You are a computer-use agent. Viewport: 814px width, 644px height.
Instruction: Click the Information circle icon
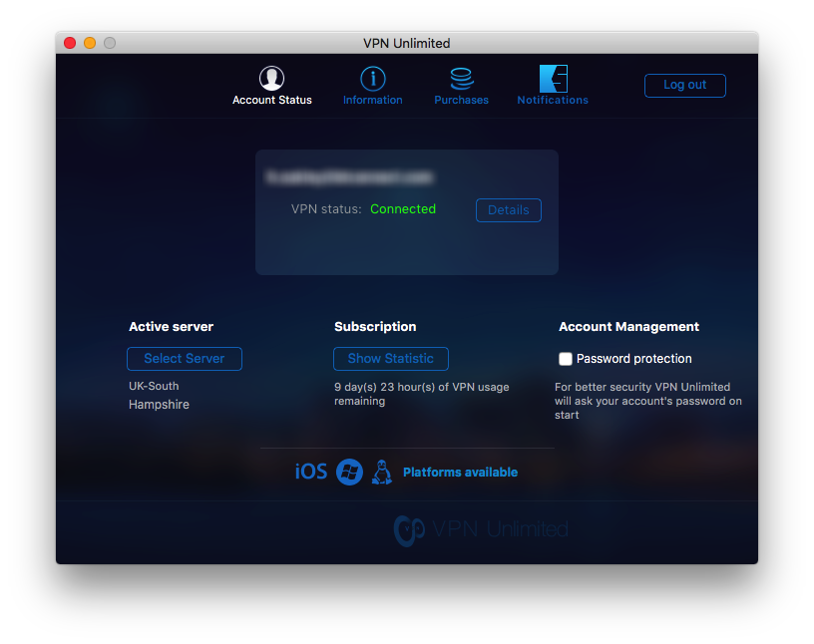[373, 79]
